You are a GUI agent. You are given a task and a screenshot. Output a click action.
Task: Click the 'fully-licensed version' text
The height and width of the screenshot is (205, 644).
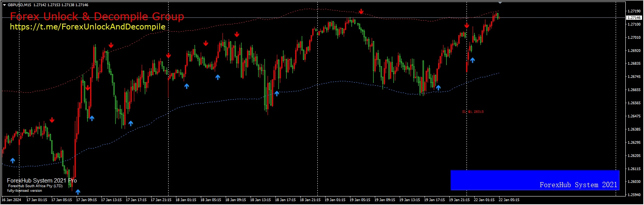(x=24, y=191)
